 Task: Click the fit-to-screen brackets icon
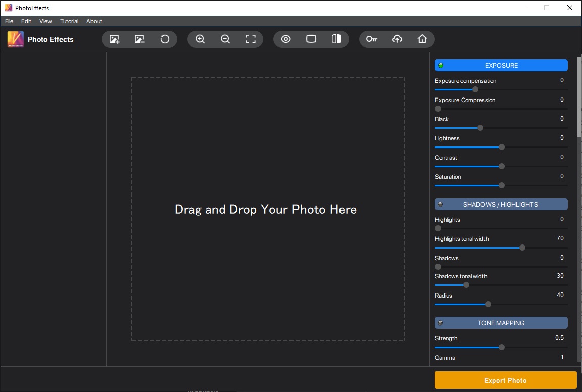pos(251,39)
